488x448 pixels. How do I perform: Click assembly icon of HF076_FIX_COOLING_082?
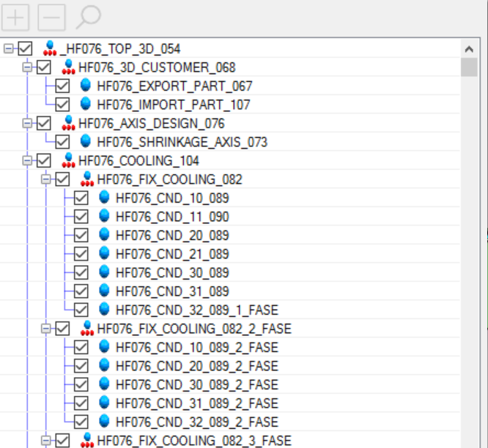87,179
